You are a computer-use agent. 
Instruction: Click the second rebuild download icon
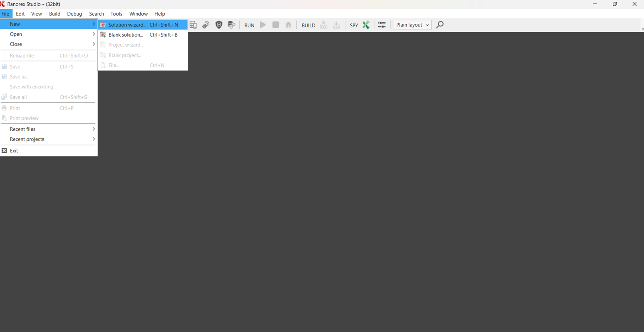point(336,25)
